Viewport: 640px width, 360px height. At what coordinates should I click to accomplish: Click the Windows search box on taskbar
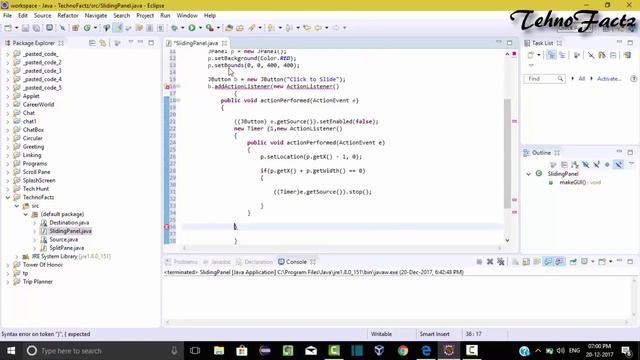(x=102, y=351)
